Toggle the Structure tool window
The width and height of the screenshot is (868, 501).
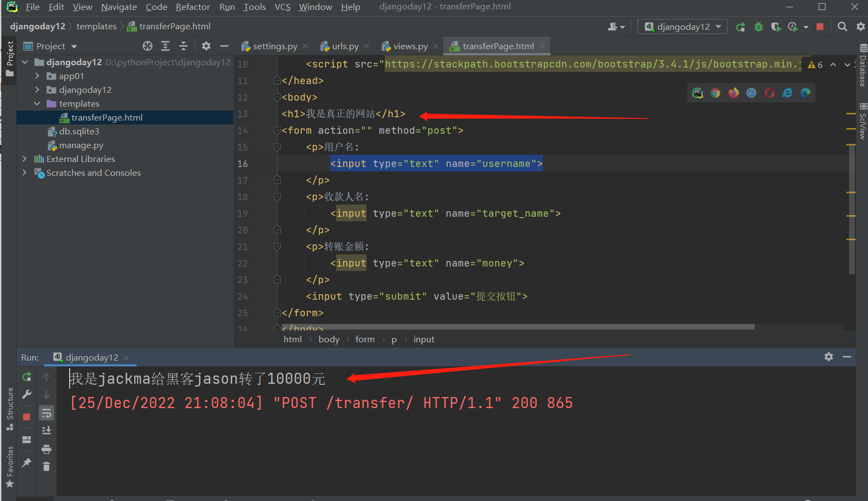[9, 409]
